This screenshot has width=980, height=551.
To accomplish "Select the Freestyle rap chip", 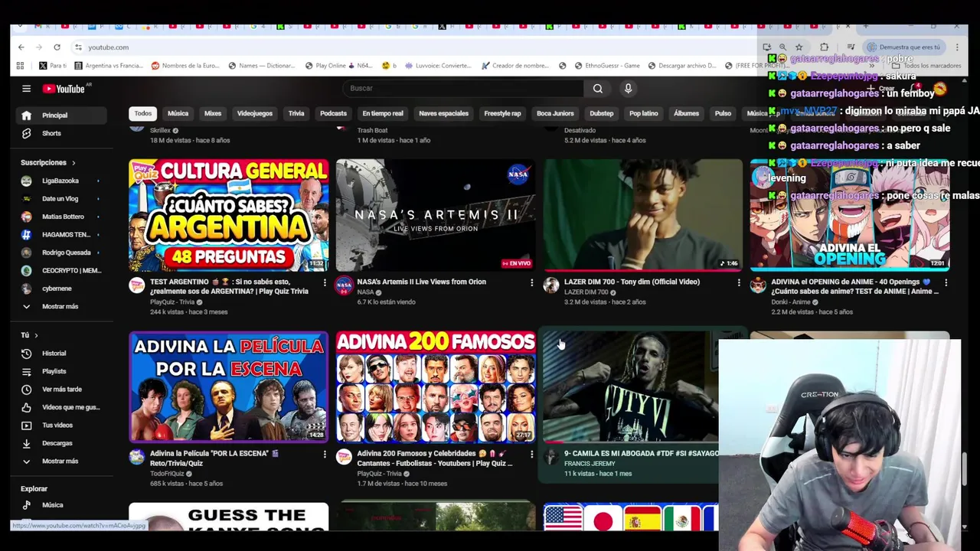I will (x=502, y=113).
